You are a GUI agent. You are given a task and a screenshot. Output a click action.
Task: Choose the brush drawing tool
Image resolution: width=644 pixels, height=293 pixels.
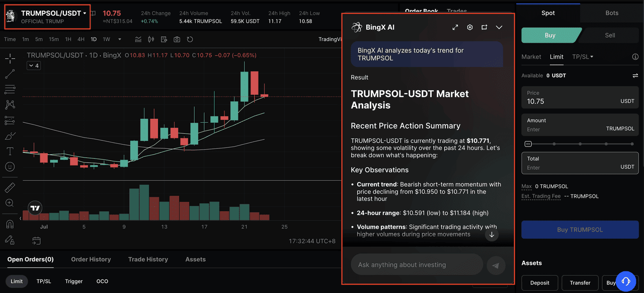click(x=10, y=136)
